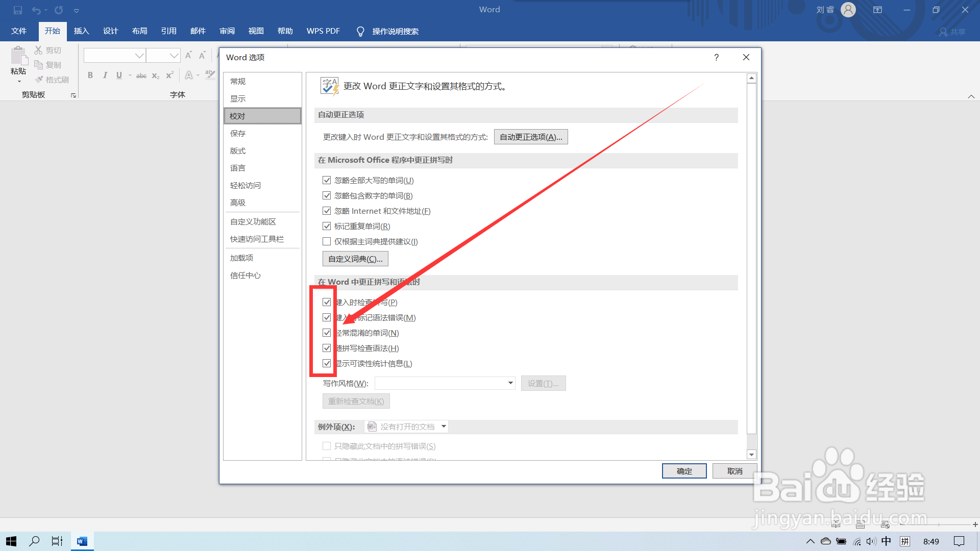Viewport: 980px width, 551px height.
Task: Switch to the 审阅 ribbon tab
Action: [x=227, y=31]
